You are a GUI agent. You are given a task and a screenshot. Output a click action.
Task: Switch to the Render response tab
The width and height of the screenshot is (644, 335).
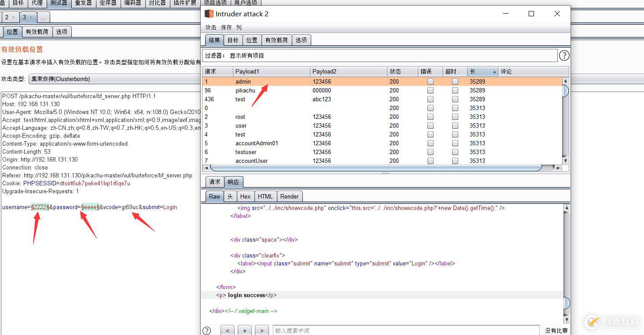pyautogui.click(x=289, y=196)
